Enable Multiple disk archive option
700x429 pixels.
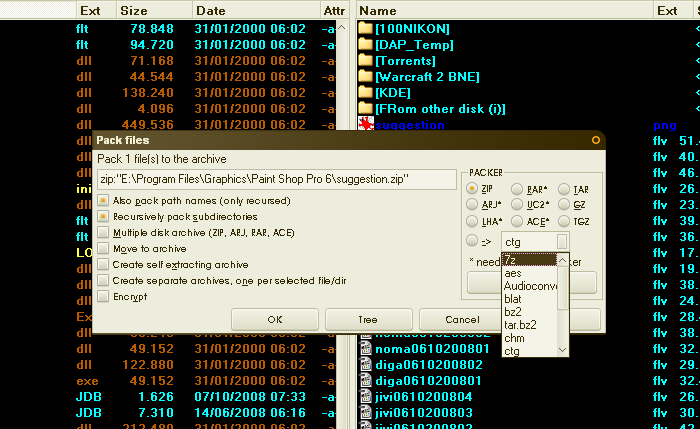point(103,233)
